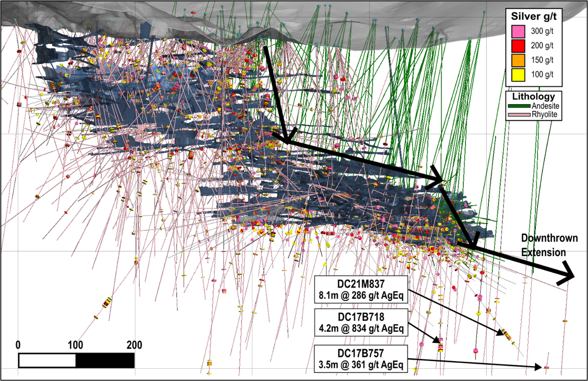Pick the orange 150 g/t legend swatch
This screenshot has height=381, width=588.
coord(518,60)
